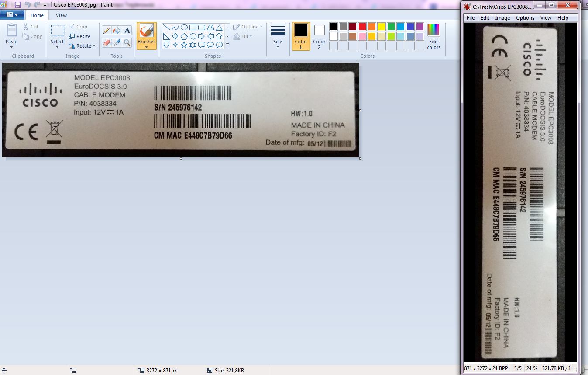Open View menu in IrfanView window
Screen dimensions: 588x375
click(546, 18)
